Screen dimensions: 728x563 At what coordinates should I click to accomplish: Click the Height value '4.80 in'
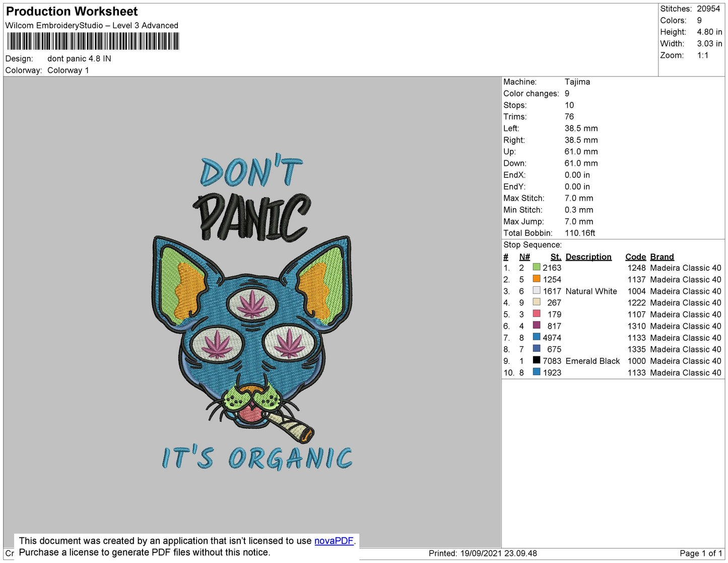pos(709,32)
